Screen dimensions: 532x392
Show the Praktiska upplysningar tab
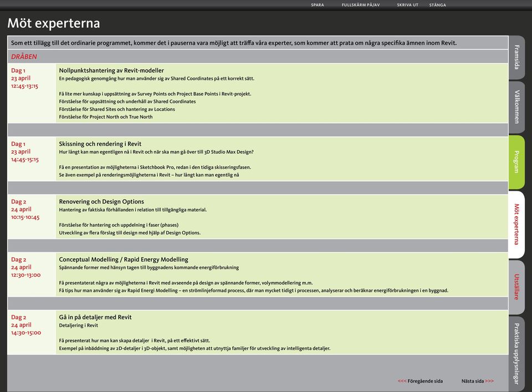[x=516, y=354]
